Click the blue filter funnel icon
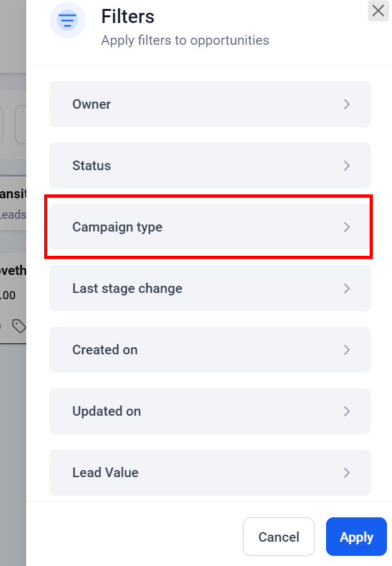The height and width of the screenshot is (566, 392). 67,21
